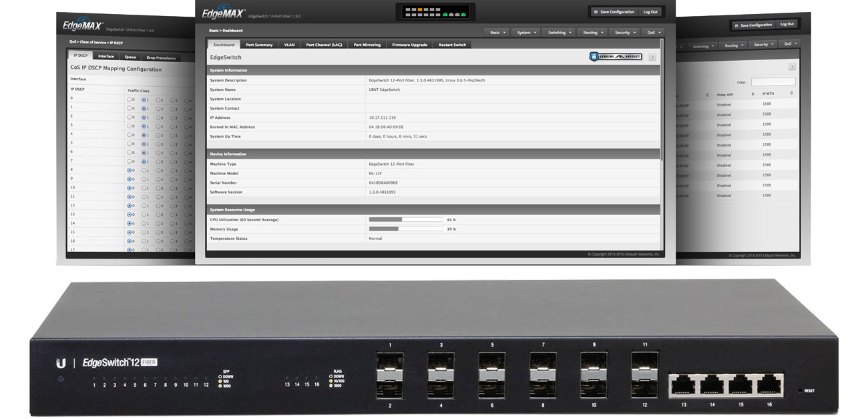The height and width of the screenshot is (419, 868).
Task: Switch to the Port Summary tab
Action: click(259, 45)
